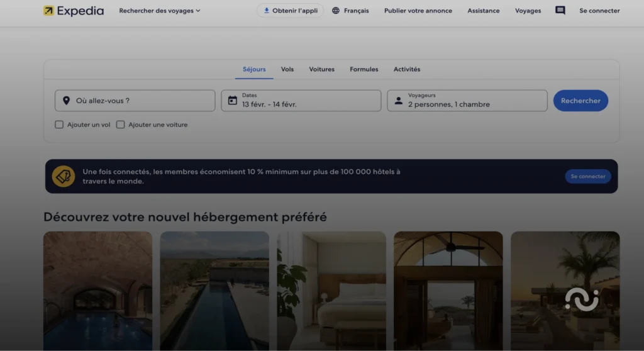Click the download arrow icon
Viewport: 644px width, 351px height.
[267, 11]
